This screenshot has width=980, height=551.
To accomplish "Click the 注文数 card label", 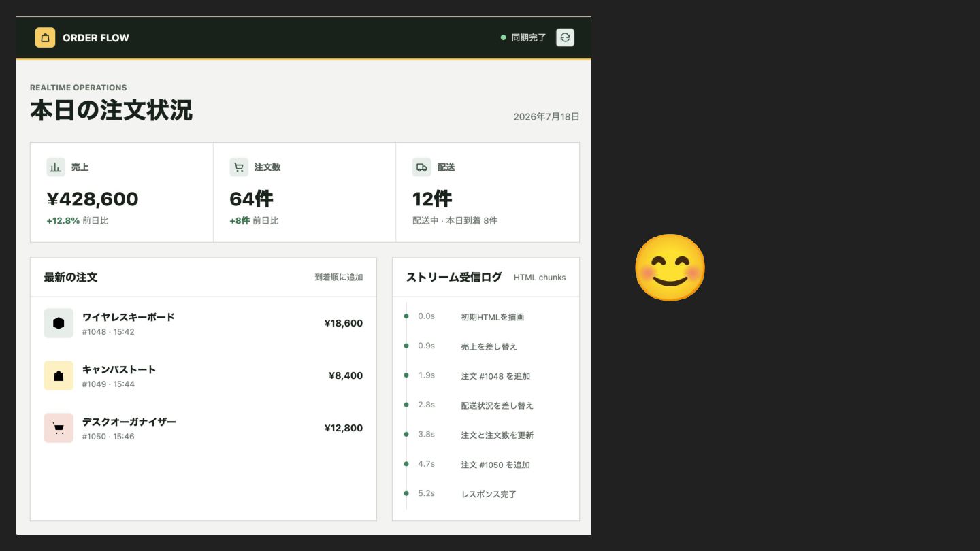I will (267, 167).
